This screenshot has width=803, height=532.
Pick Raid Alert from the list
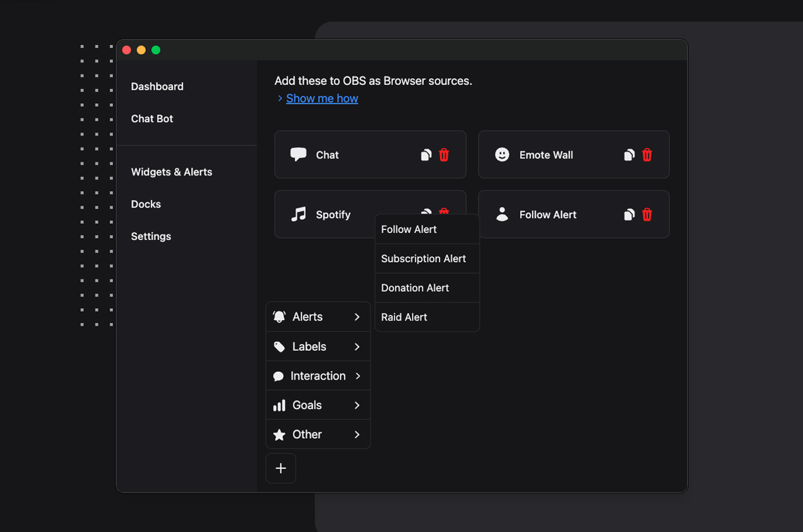coord(404,317)
